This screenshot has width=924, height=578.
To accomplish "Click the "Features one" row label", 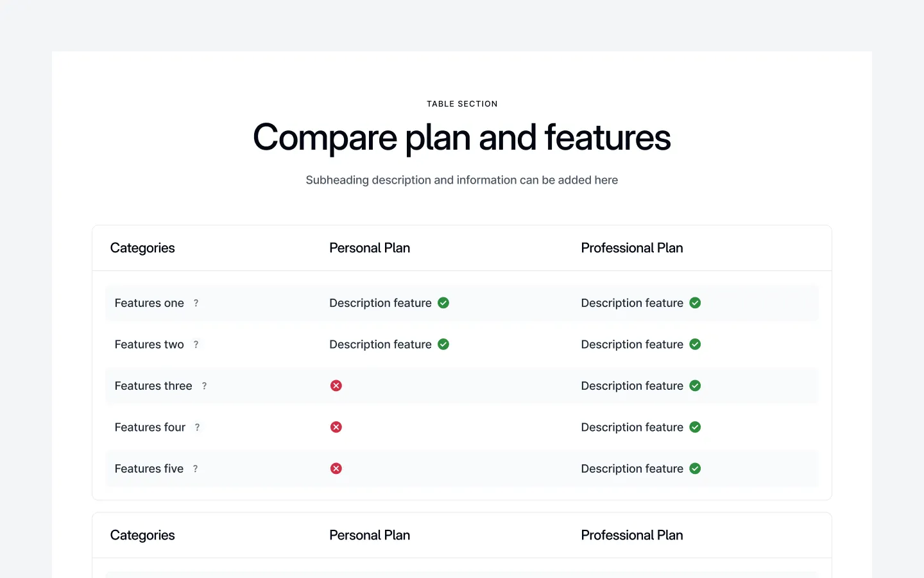I will point(150,303).
